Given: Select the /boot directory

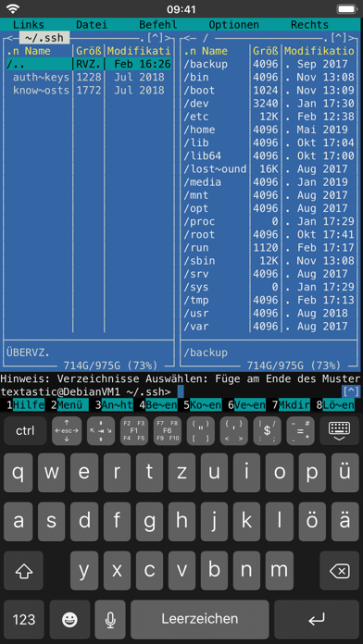Looking at the screenshot, I should coord(199,91).
